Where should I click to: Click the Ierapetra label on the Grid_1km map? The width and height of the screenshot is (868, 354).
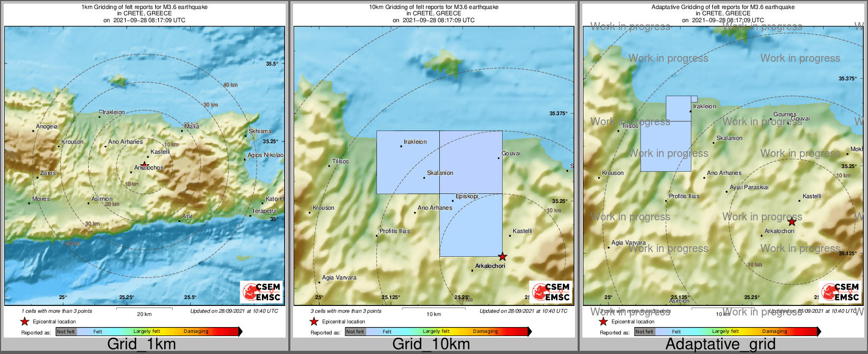point(265,211)
